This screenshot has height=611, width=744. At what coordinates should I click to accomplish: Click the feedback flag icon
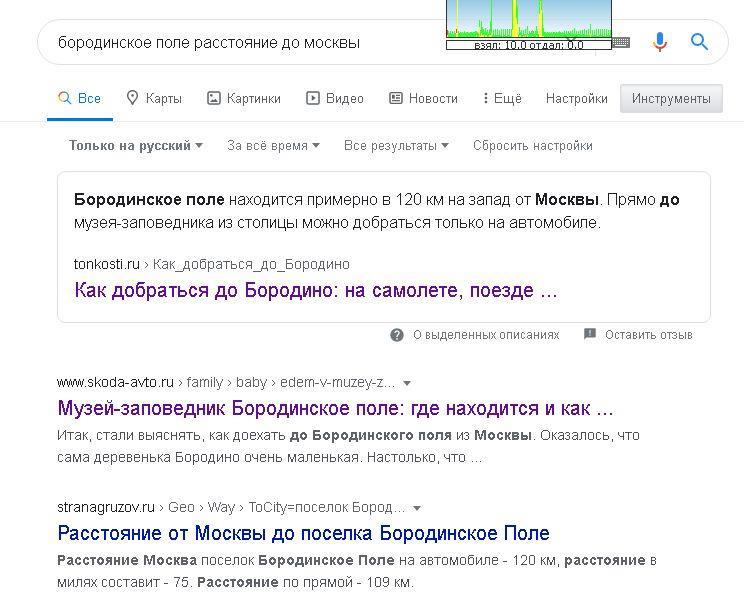590,335
